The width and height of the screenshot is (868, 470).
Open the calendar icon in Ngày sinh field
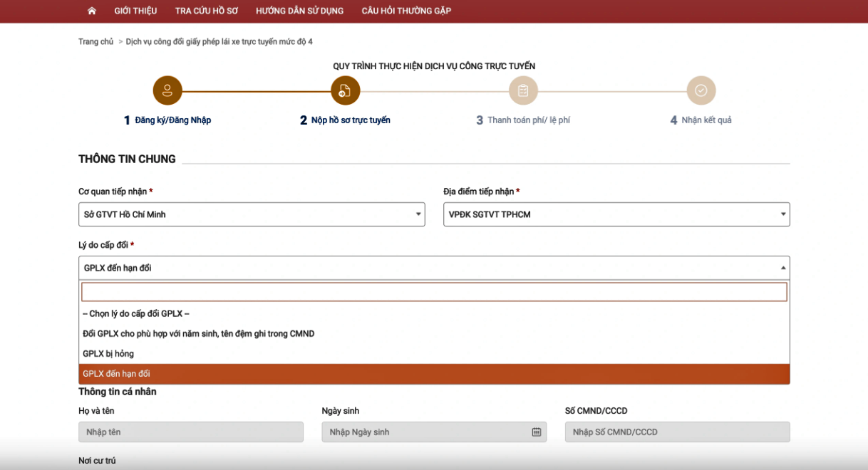[537, 432]
